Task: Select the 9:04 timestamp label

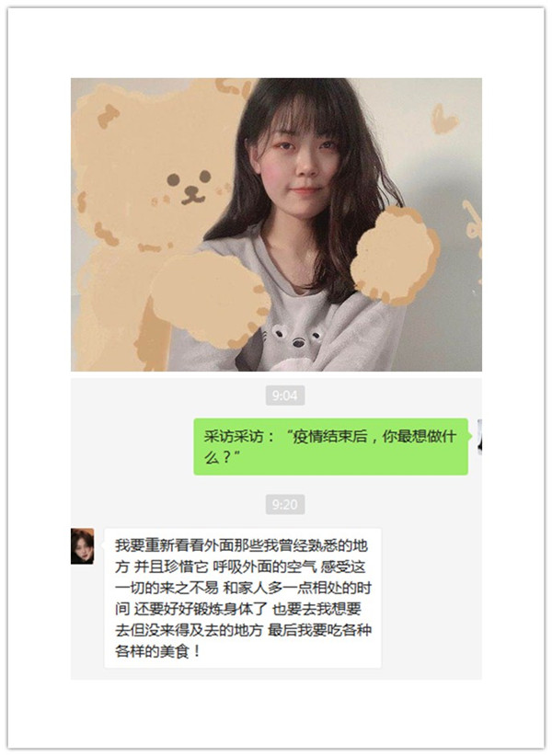Action: (x=285, y=395)
